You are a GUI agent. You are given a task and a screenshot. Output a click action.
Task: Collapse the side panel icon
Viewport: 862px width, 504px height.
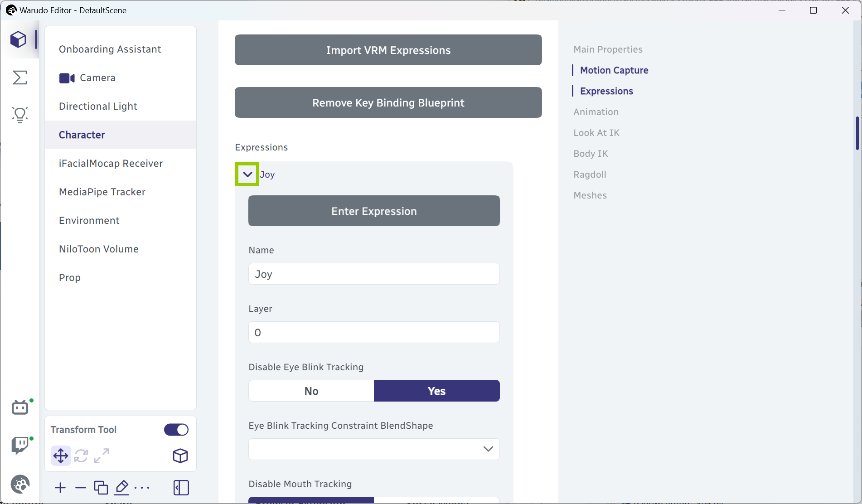(181, 488)
